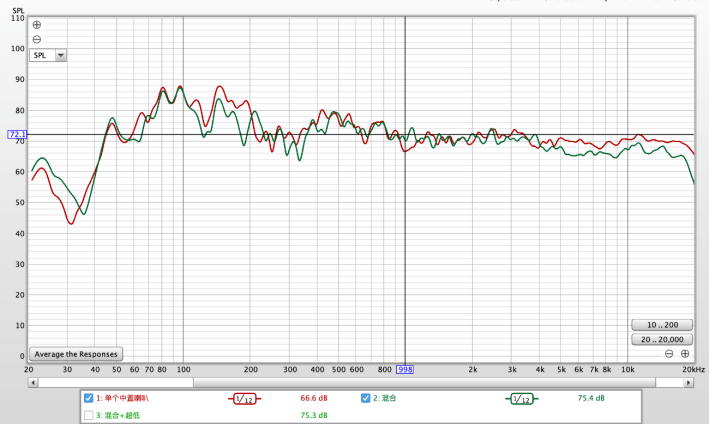The width and height of the screenshot is (709, 425).
Task: Click the 66.6 dB value for trace 1
Action: pos(314,398)
